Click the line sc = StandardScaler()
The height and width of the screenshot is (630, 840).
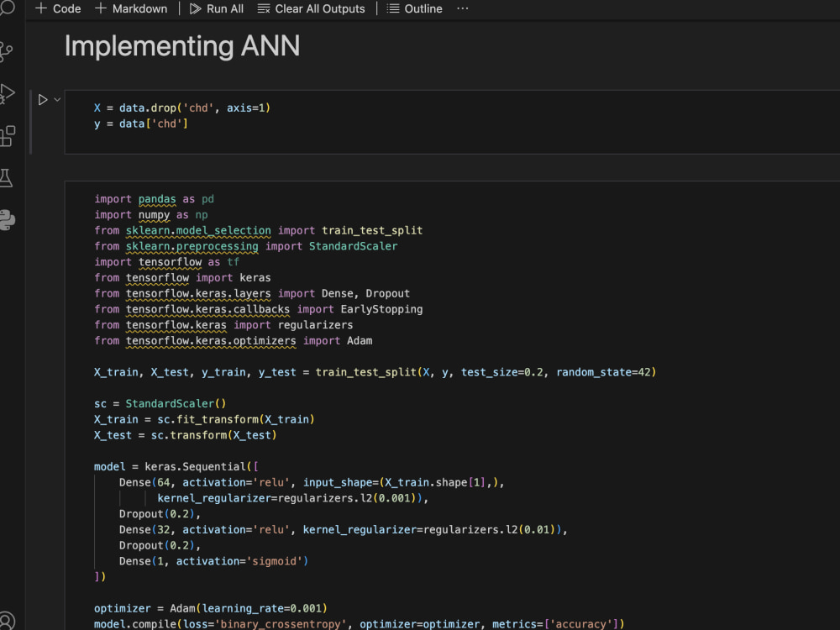point(160,404)
